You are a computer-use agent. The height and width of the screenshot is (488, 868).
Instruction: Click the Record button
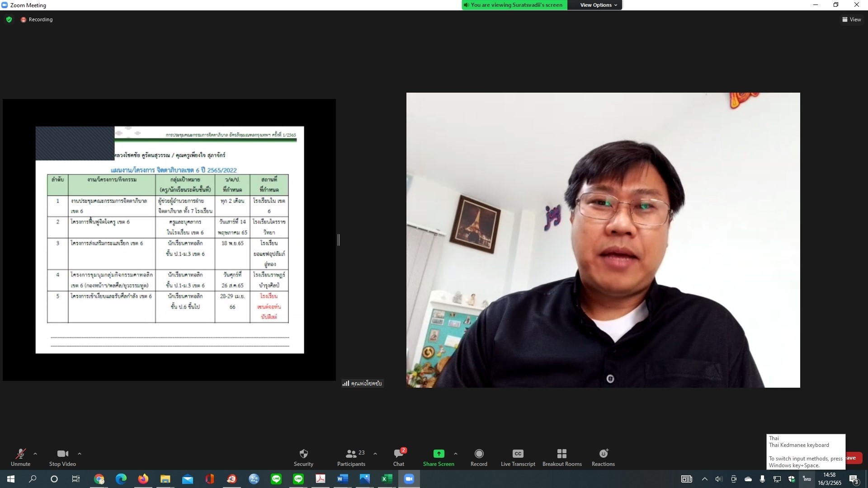[x=479, y=457]
